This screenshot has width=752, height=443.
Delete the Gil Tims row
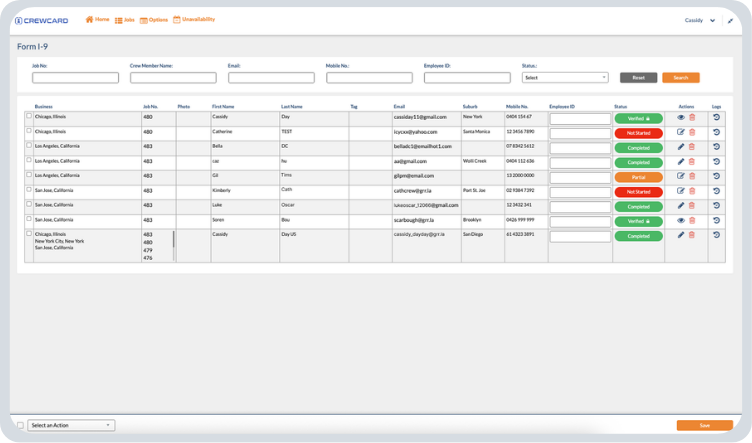point(692,176)
